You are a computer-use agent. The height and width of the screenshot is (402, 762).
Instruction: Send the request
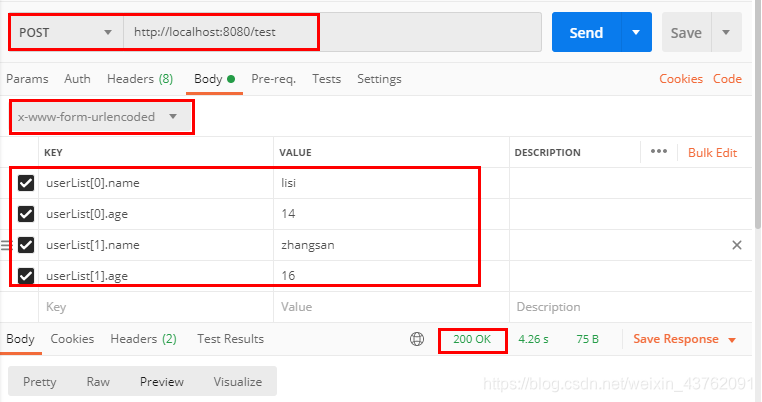pos(587,33)
